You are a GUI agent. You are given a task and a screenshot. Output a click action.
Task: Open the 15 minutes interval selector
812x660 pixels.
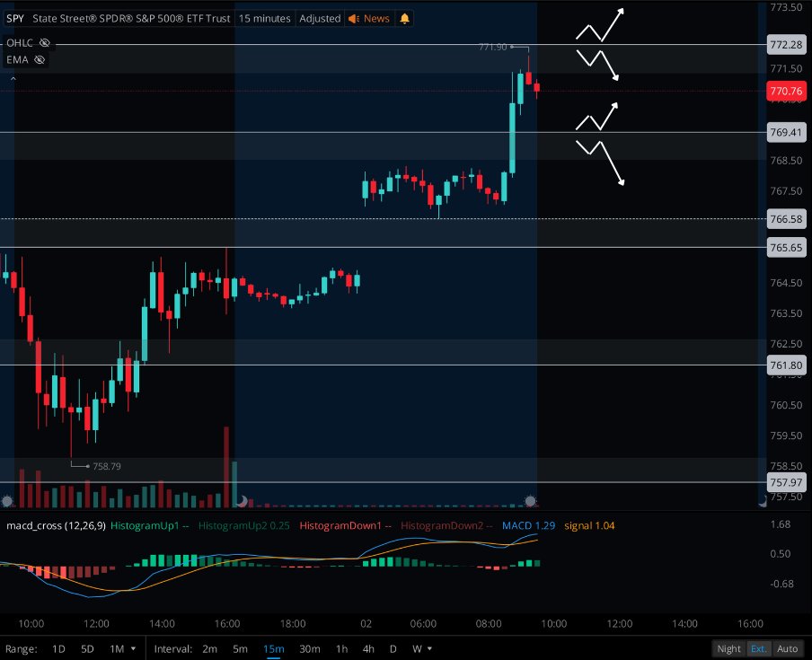coord(265,19)
